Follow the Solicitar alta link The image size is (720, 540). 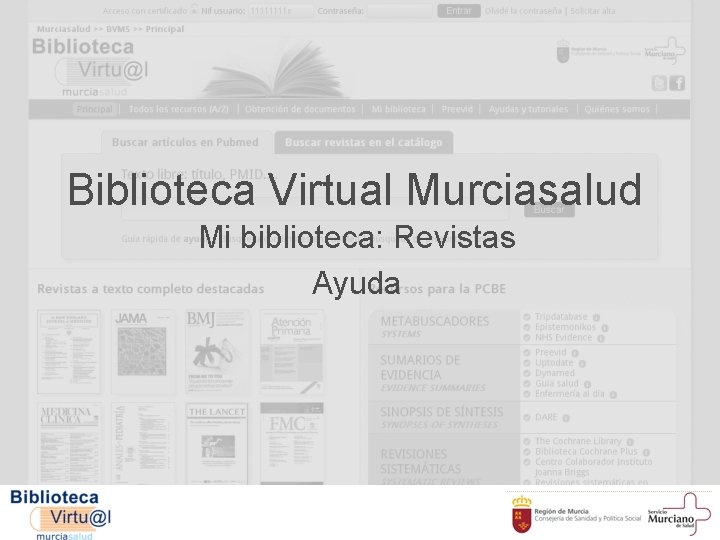tap(592, 11)
